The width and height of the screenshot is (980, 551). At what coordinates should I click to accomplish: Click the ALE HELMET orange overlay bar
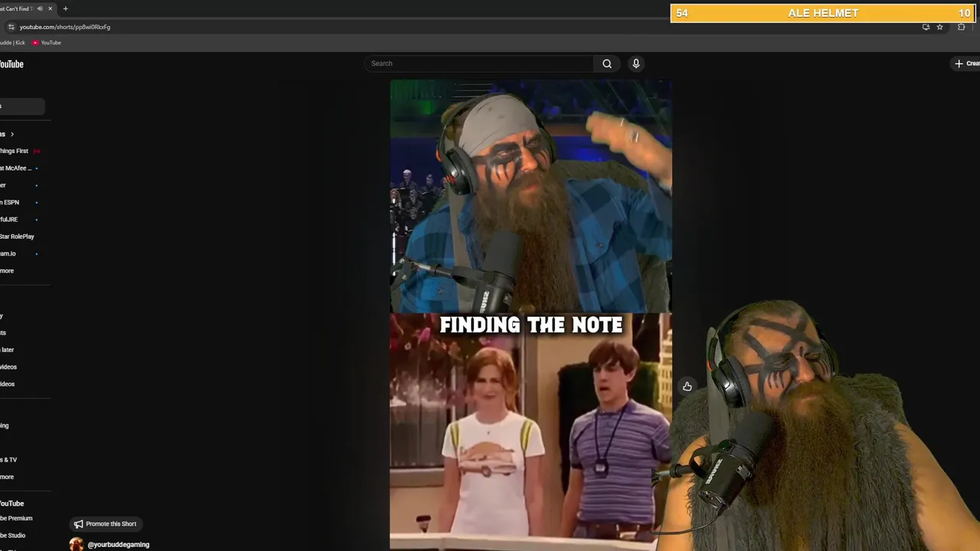point(823,13)
